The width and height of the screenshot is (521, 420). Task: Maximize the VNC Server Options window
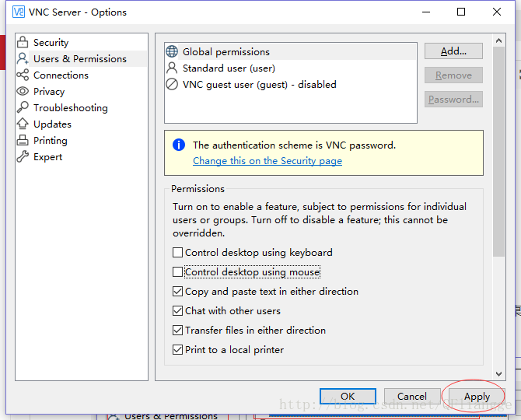tap(461, 12)
